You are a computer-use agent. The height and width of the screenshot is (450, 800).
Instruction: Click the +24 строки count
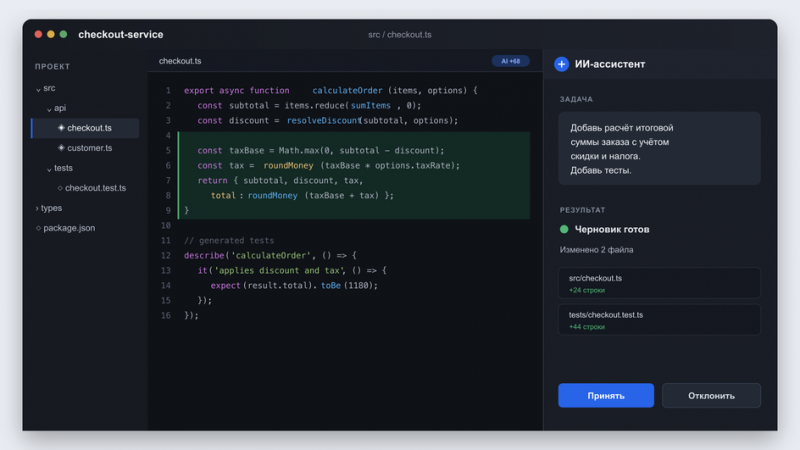pyautogui.click(x=587, y=290)
